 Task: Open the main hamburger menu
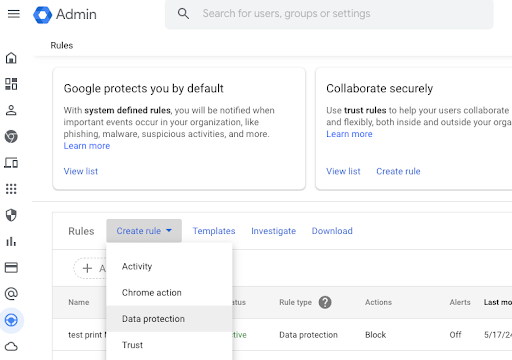(x=14, y=14)
